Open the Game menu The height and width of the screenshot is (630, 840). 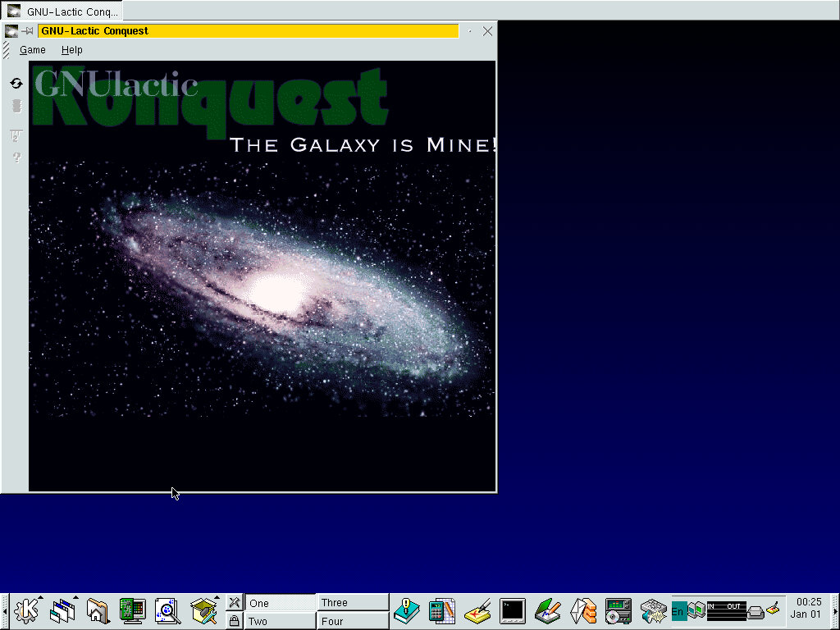coord(33,50)
